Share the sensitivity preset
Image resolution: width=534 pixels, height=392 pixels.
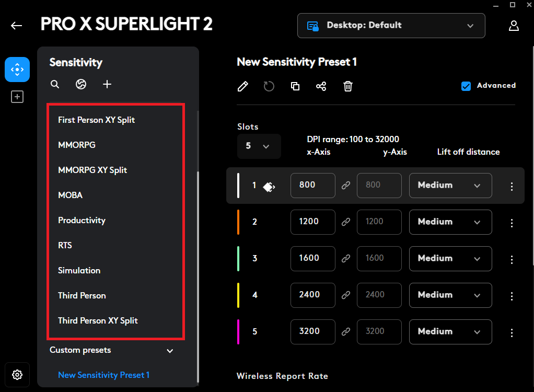[321, 86]
